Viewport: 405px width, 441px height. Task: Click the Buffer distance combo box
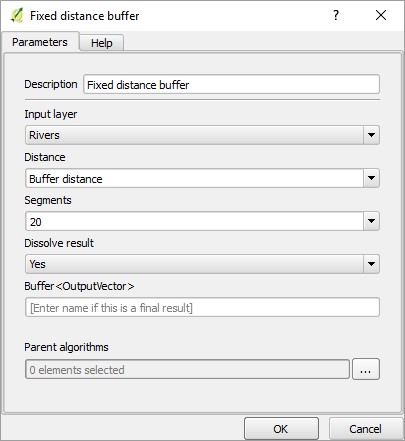(x=202, y=178)
